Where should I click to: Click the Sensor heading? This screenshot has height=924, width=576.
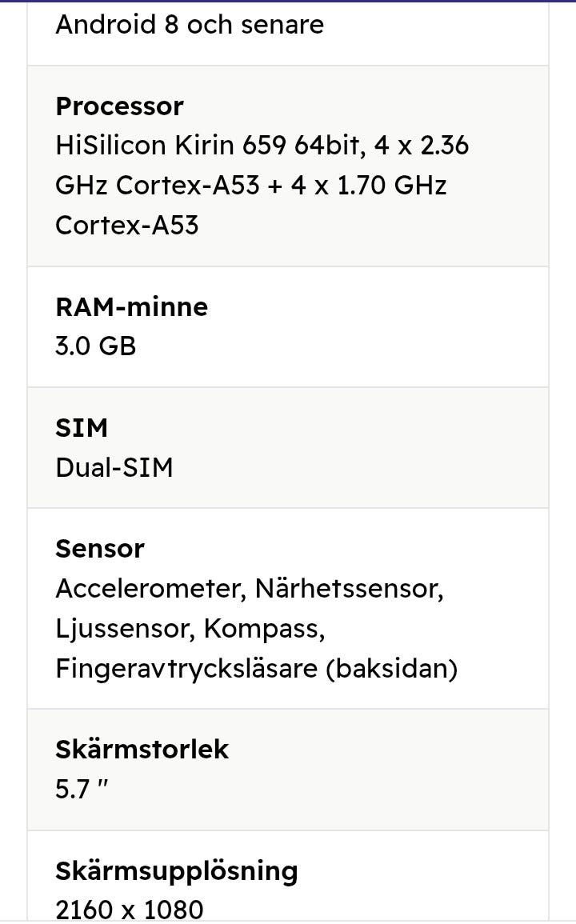point(99,549)
